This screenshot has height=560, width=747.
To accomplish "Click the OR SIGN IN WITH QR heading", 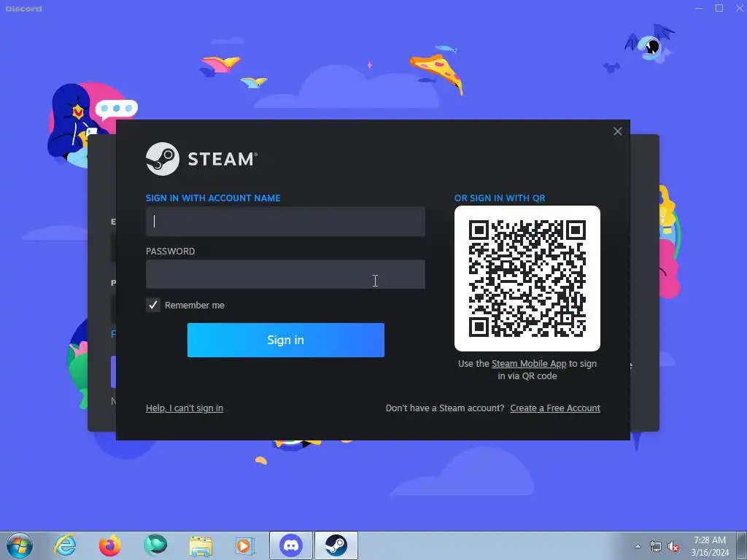I will pyautogui.click(x=500, y=198).
